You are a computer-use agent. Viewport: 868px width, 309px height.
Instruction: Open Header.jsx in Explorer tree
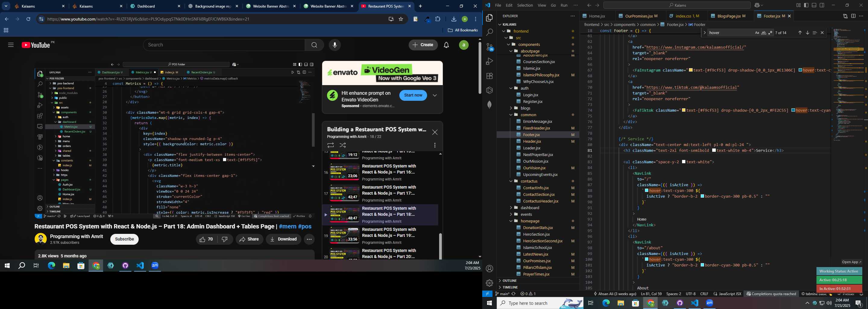[x=532, y=141]
